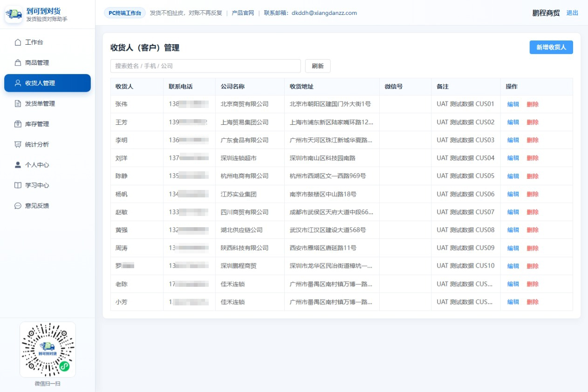The height and width of the screenshot is (392, 588).
Task: Click the PC终端工作台 badge
Action: [x=125, y=13]
